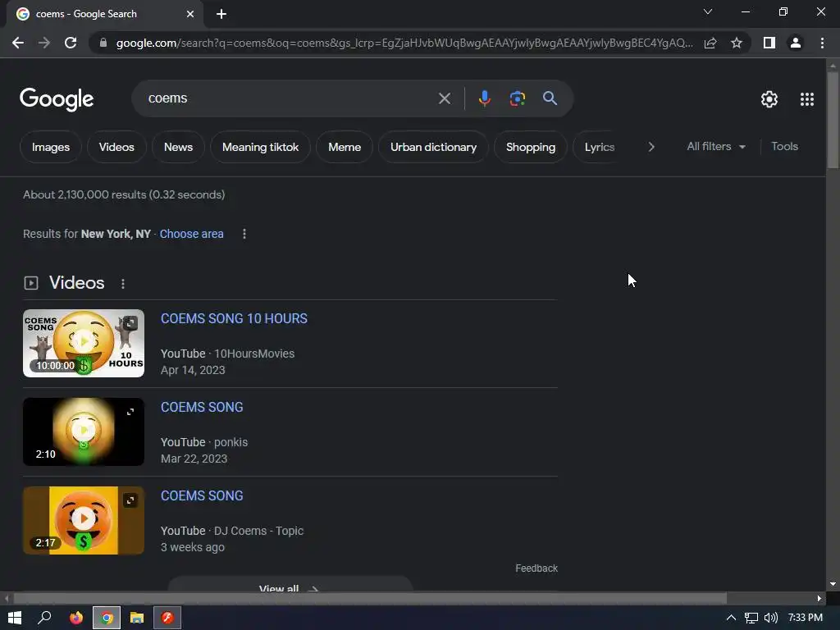This screenshot has height=630, width=840.
Task: Submit search with magnifier icon
Action: (x=550, y=98)
